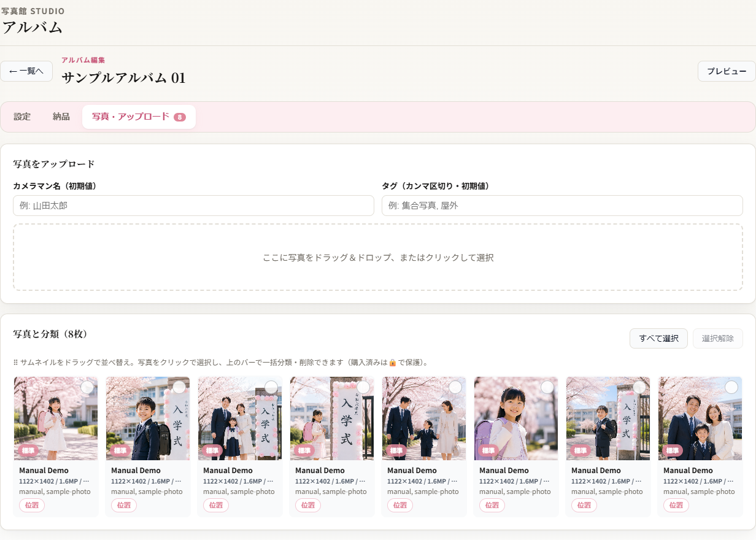Viewport: 756px width, 540px height.
Task: Tick the circle on the father-mother-daughter sign photo
Action: [271, 387]
